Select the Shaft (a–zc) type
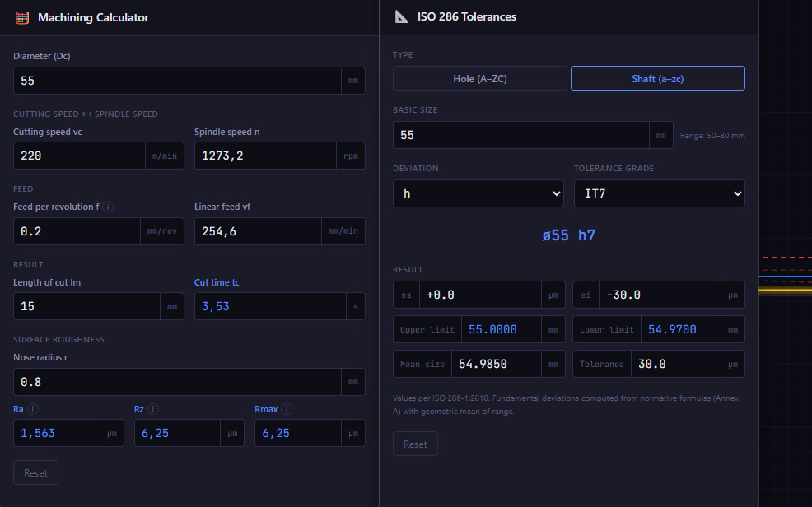 (658, 79)
